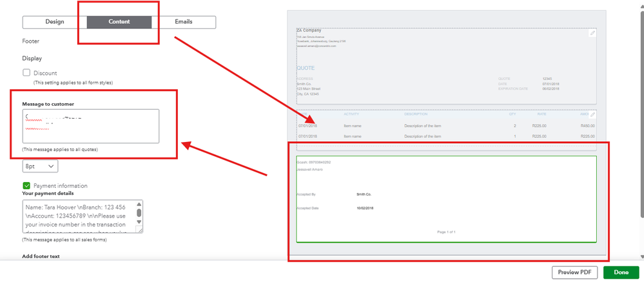This screenshot has height=282, width=644.
Task: Click '123 Main Street' in the preview address
Action: pyautogui.click(x=308, y=88)
